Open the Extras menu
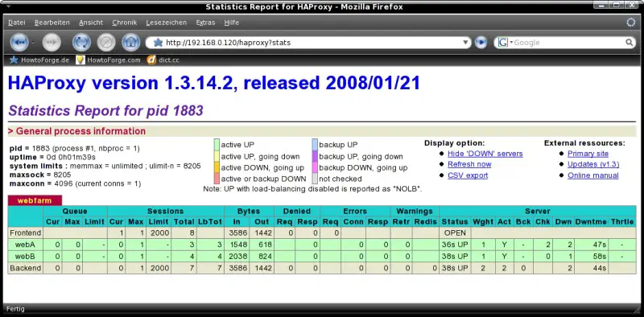Viewport: 644px width, 317px height. pos(205,23)
